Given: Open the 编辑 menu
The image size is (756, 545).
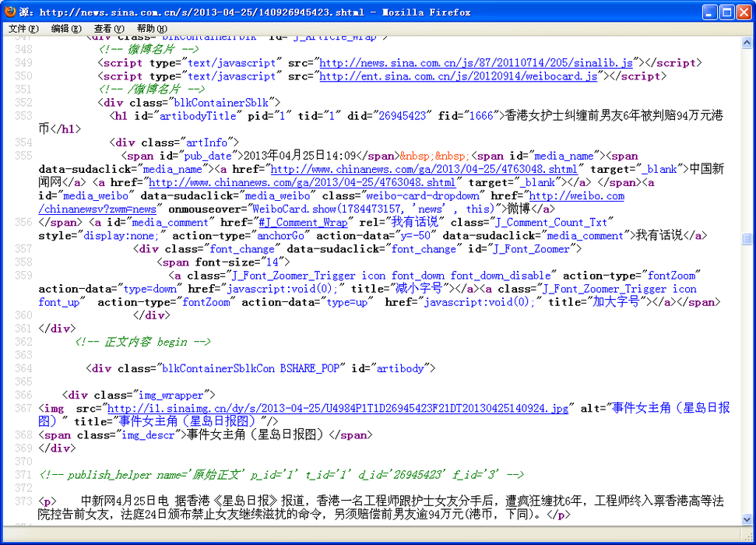Looking at the screenshot, I should [x=66, y=29].
